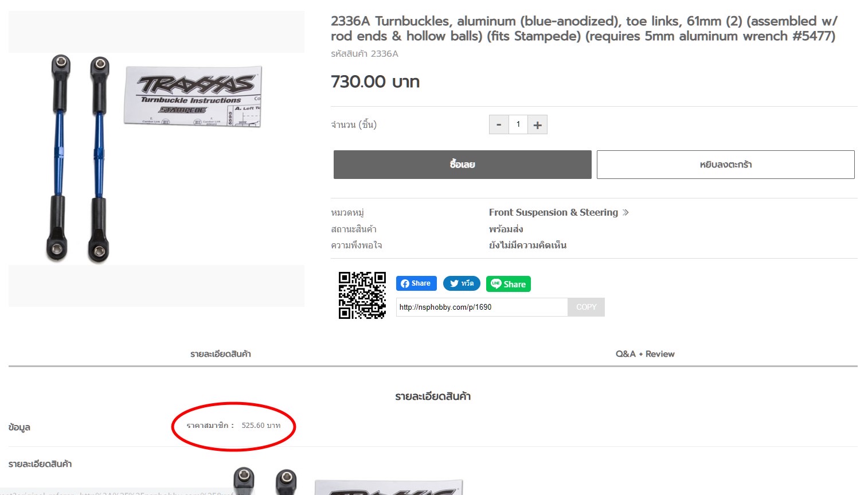The image size is (868, 495).
Task: Click the Facebook Share button
Action: pyautogui.click(x=416, y=283)
